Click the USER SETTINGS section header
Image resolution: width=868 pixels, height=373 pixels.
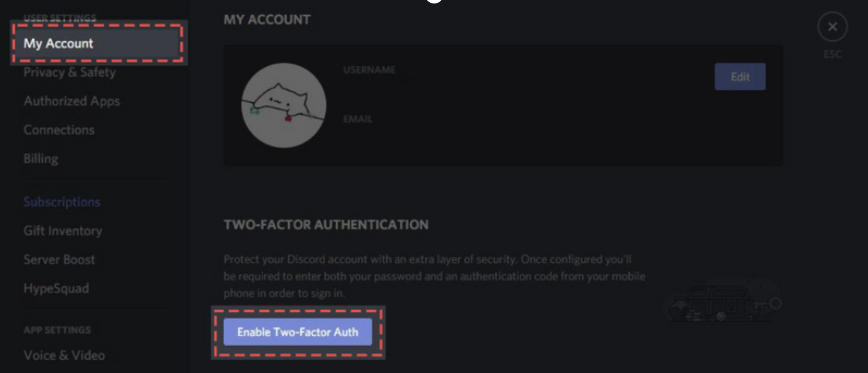[59, 17]
